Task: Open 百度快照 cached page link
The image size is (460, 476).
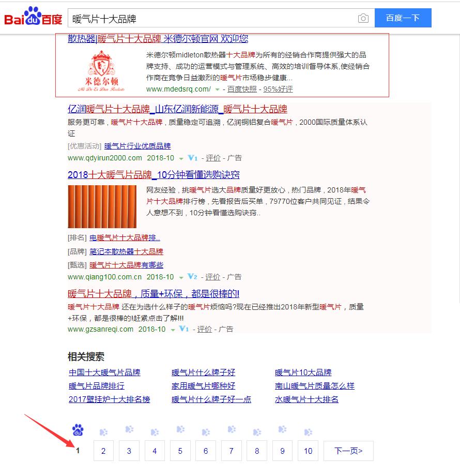Action: [242, 89]
